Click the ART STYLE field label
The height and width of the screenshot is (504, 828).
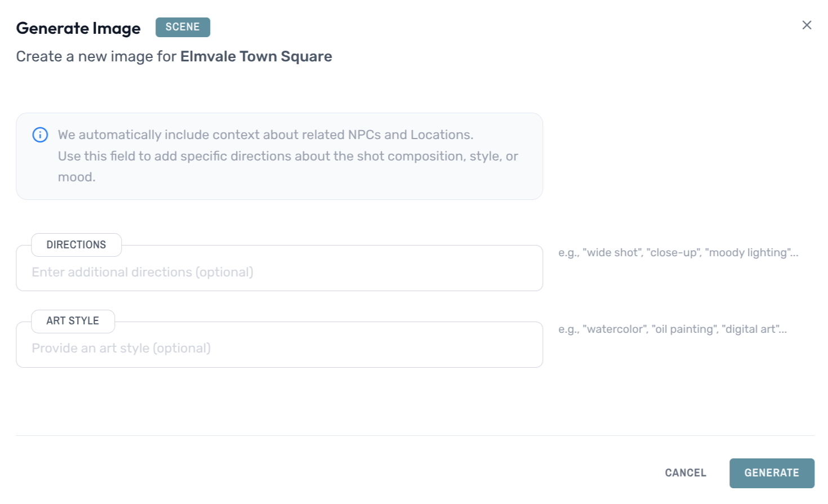[73, 321]
